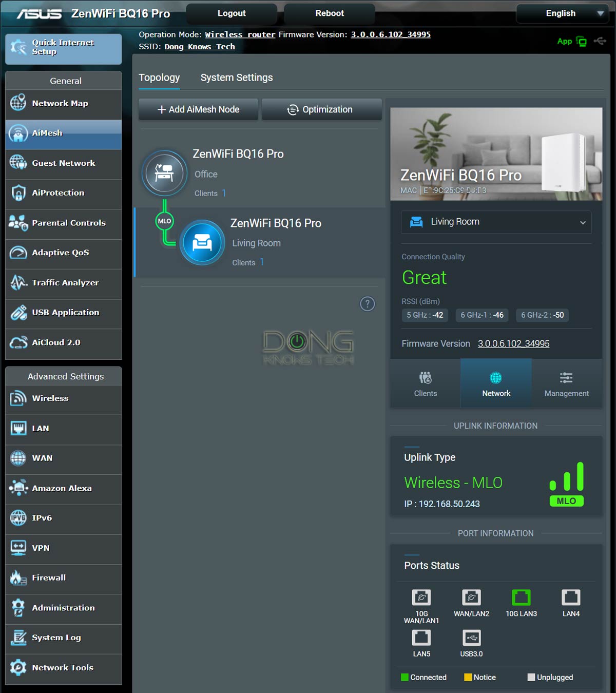616x693 pixels.
Task: Click firmware version link in header
Action: pyautogui.click(x=391, y=35)
